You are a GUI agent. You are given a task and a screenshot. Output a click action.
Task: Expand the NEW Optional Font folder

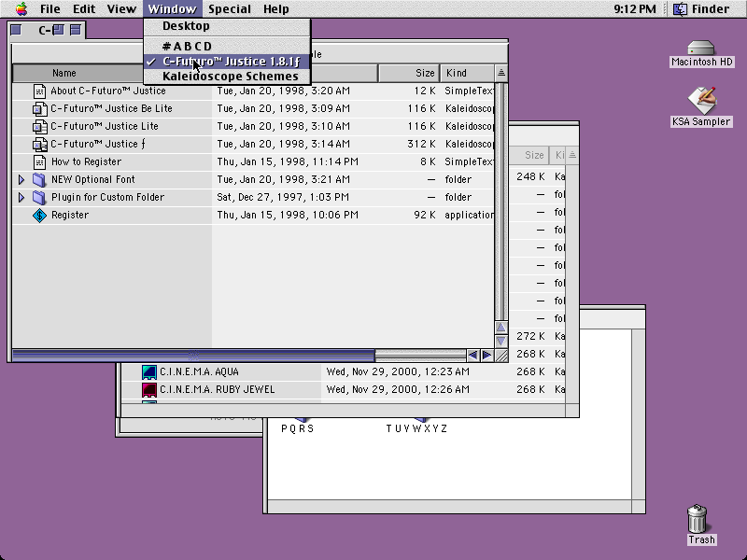21,179
